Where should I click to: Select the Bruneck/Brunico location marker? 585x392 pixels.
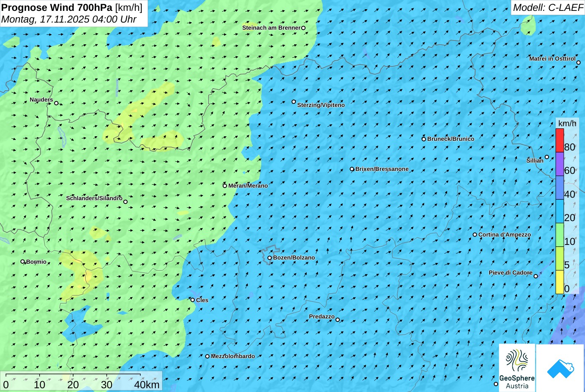pyautogui.click(x=424, y=139)
